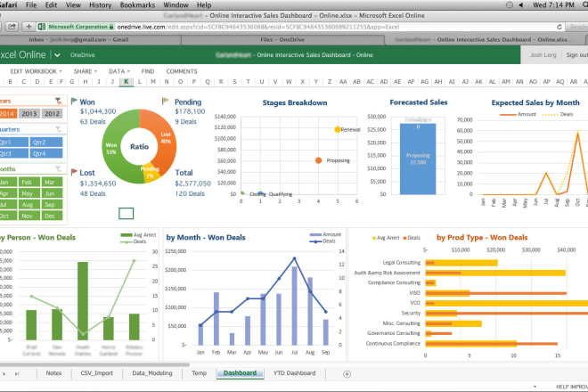This screenshot has width=588, height=392.
Task: Click the yellow Pending flag icon
Action: pos(166,102)
